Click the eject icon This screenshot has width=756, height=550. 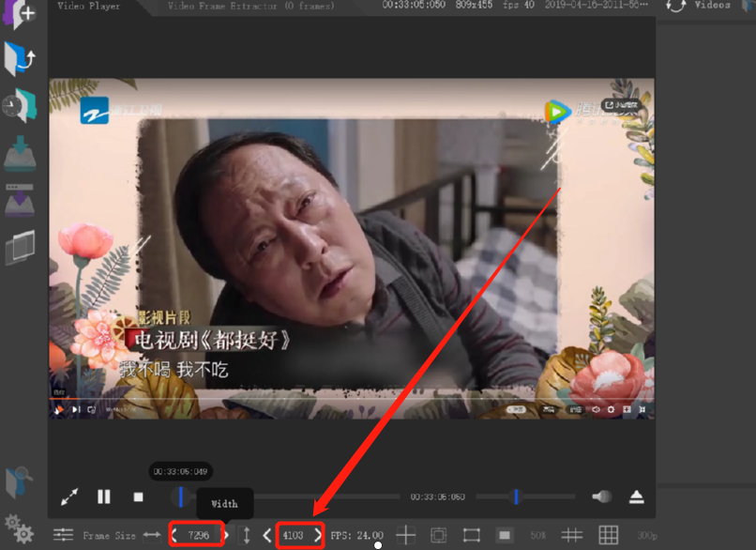[x=637, y=497]
